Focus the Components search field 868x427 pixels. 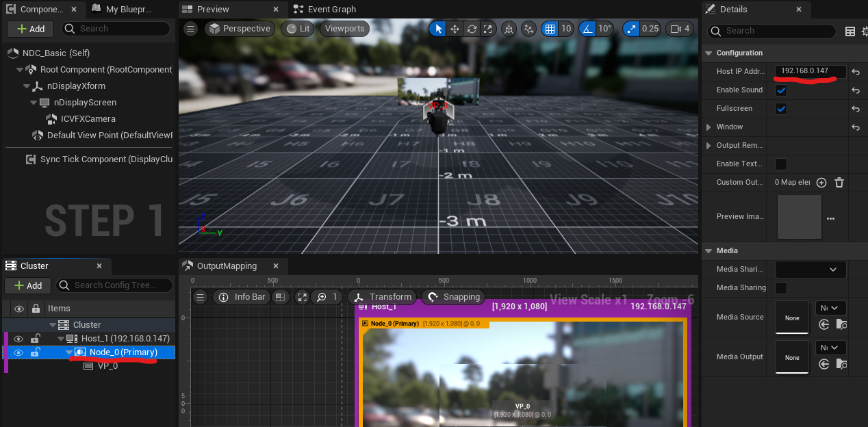[116, 29]
